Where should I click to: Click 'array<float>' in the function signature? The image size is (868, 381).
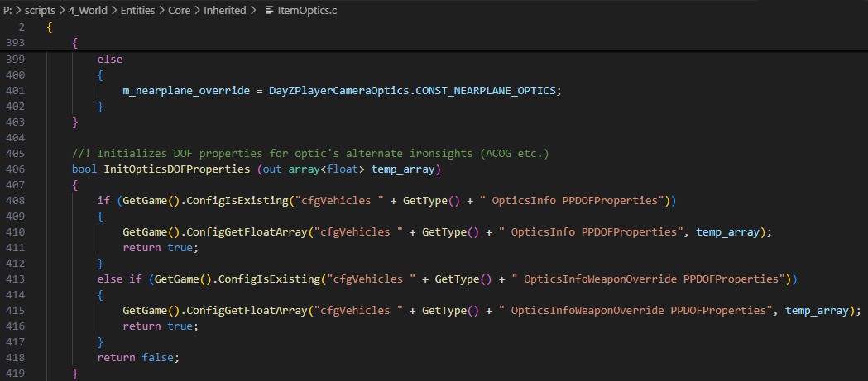327,169
